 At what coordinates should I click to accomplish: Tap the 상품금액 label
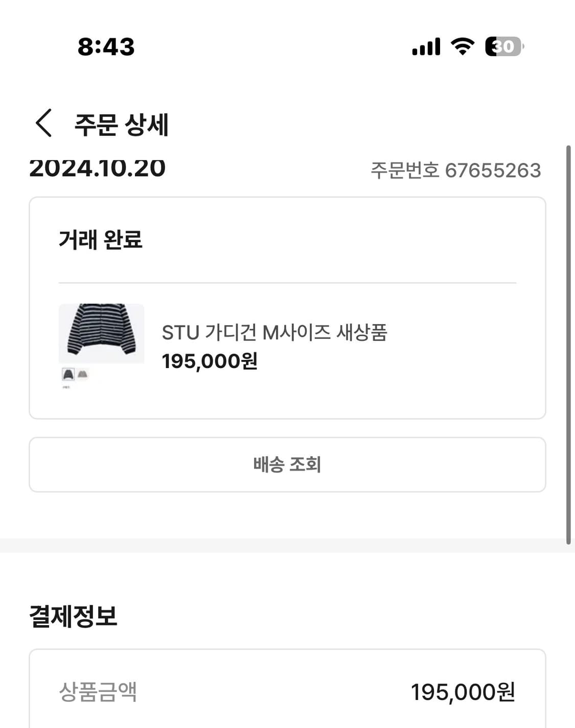[x=98, y=692]
